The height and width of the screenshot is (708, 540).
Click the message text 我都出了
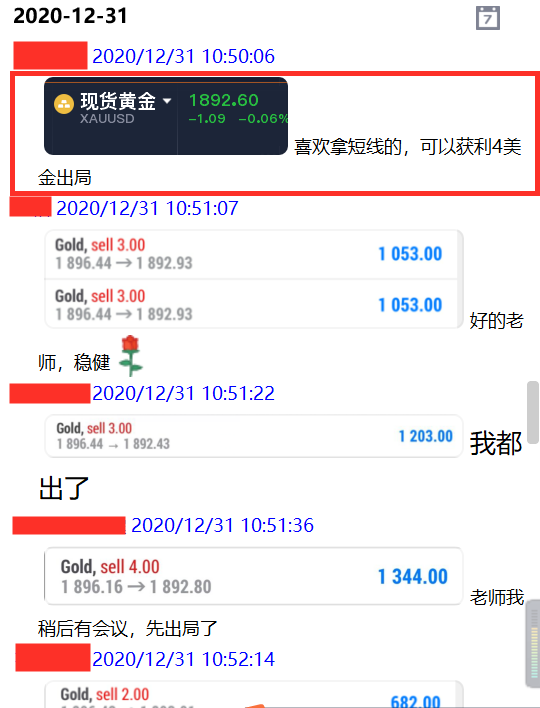[281, 465]
